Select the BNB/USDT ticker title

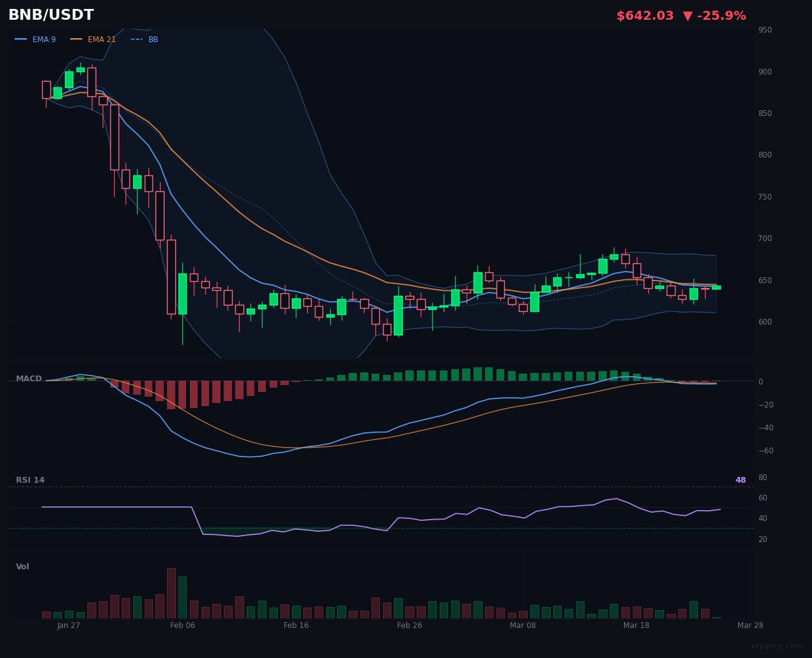[x=51, y=14]
